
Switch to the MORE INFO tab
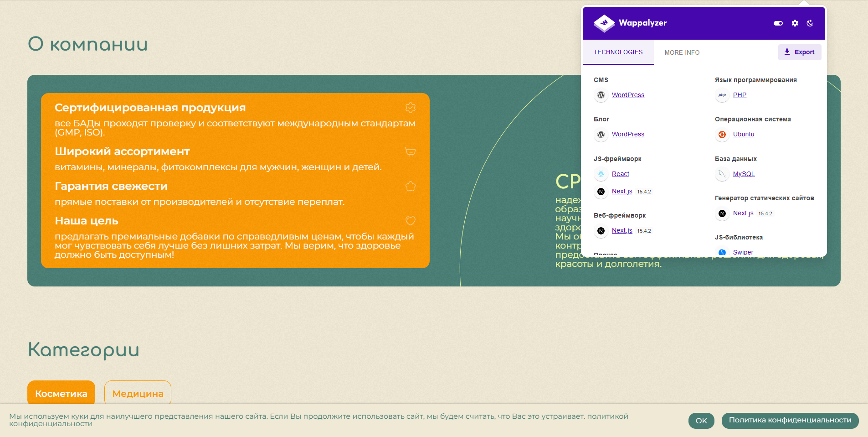(x=682, y=52)
